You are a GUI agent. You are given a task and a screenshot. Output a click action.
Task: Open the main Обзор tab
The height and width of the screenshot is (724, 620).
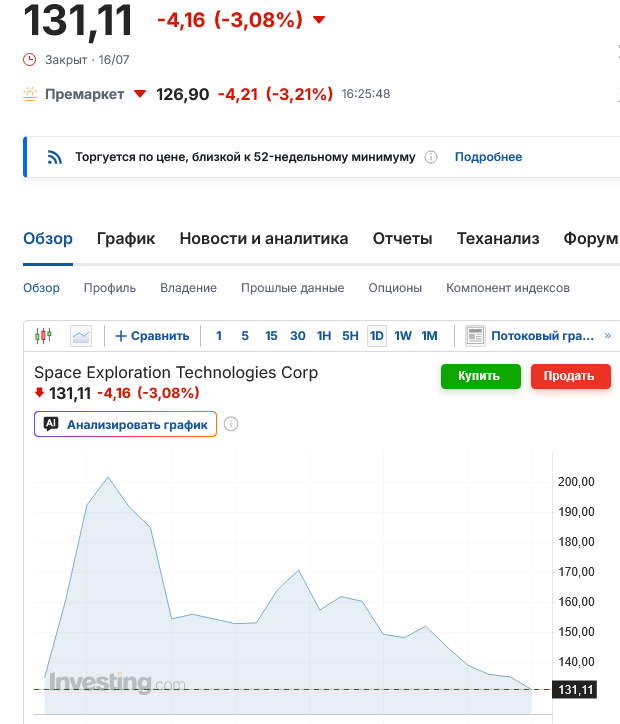[x=48, y=239]
